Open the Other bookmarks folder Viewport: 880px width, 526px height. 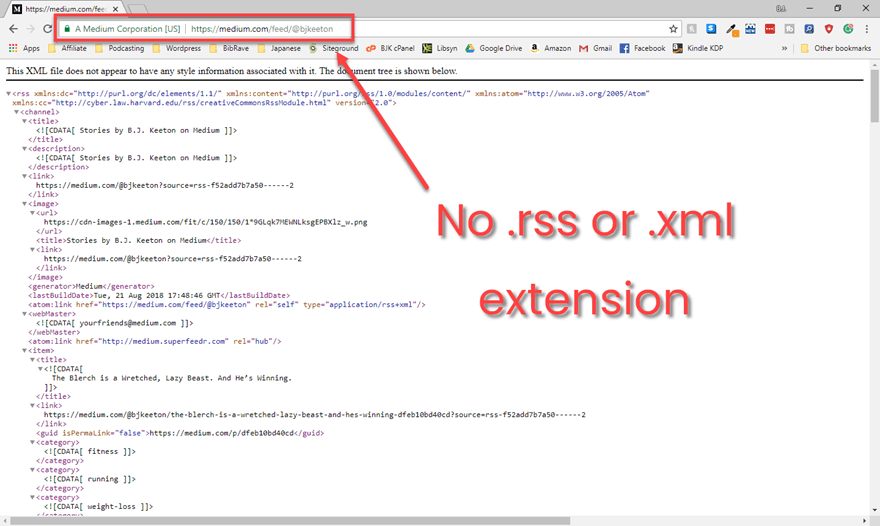point(836,48)
